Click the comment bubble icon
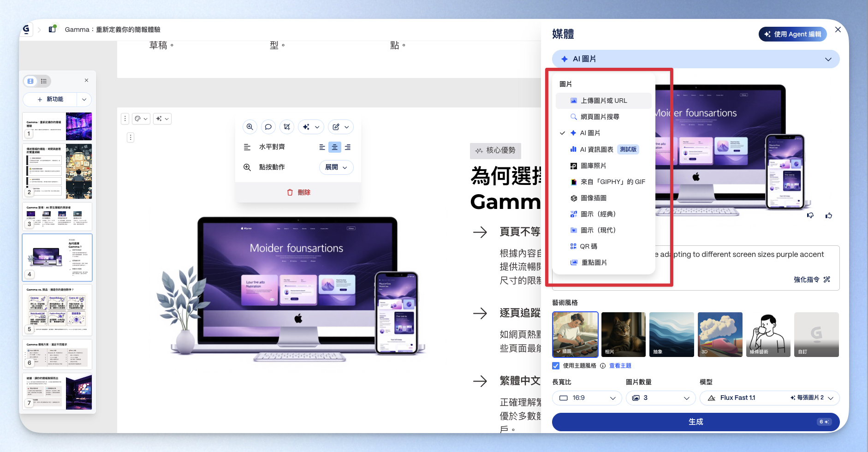868x452 pixels. coord(268,127)
